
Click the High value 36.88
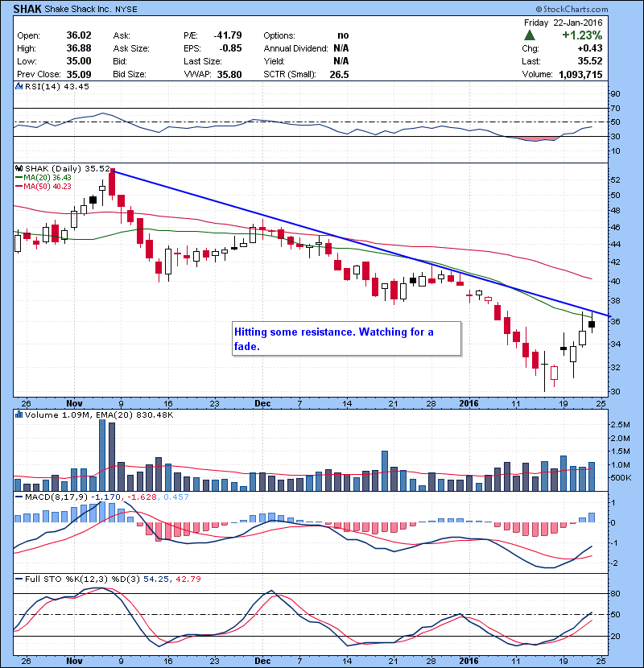79,48
